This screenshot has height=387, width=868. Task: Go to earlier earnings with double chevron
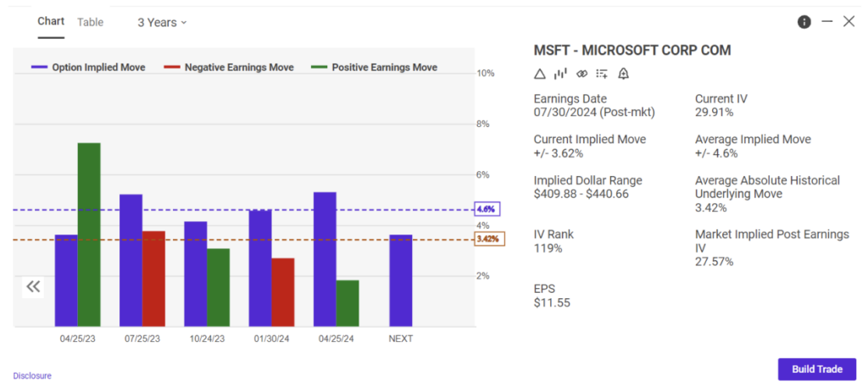coord(33,286)
